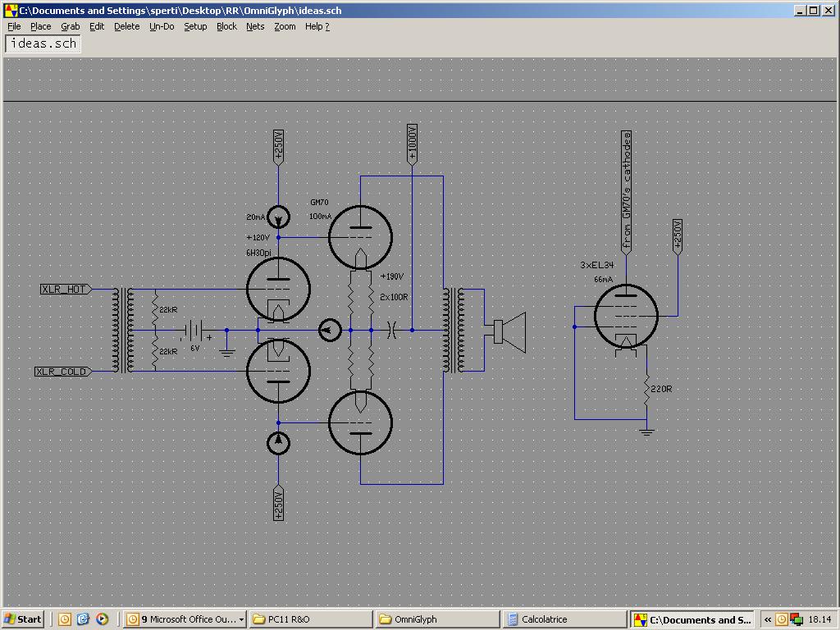
Task: Select the upper GM70 tube symbol
Action: click(x=360, y=237)
